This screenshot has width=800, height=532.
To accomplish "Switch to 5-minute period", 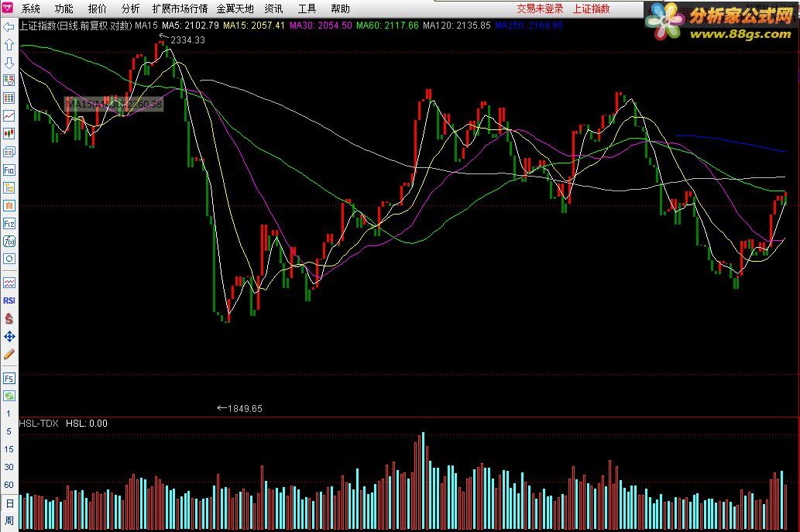I will click(x=9, y=431).
